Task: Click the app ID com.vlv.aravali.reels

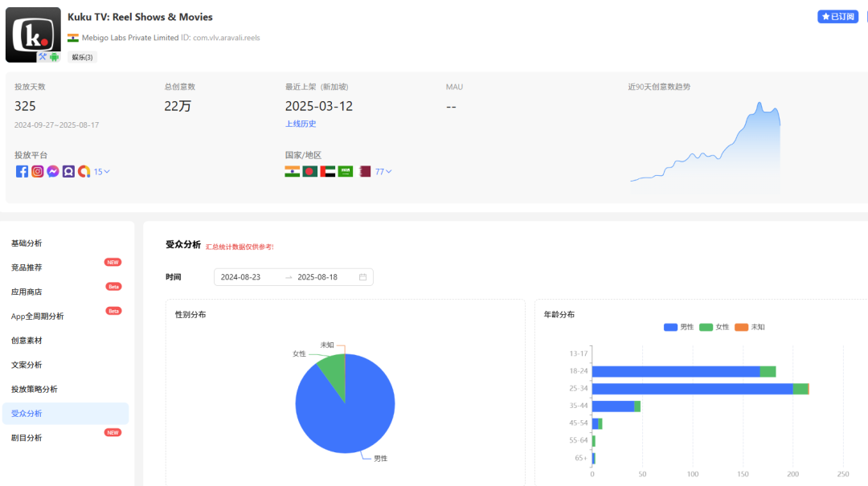Action: (x=227, y=38)
